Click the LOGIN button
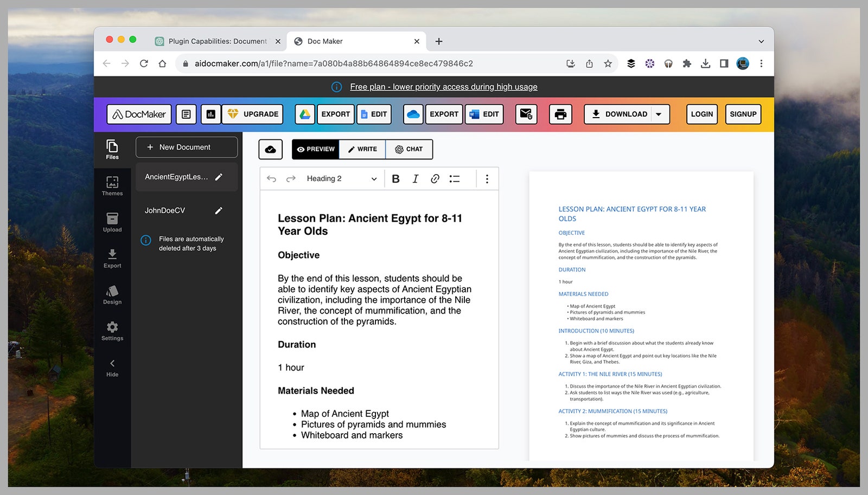The image size is (868, 495). (x=702, y=114)
